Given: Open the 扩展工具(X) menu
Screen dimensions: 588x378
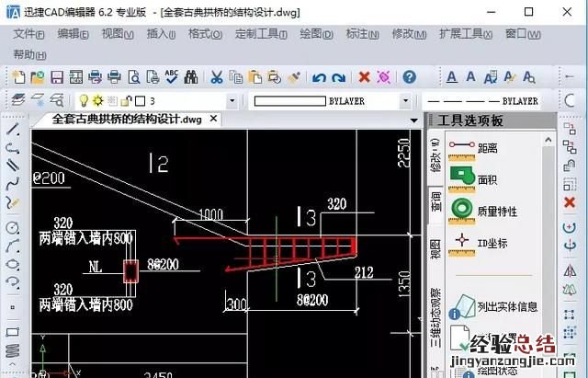Looking at the screenshot, I should pos(466,34).
